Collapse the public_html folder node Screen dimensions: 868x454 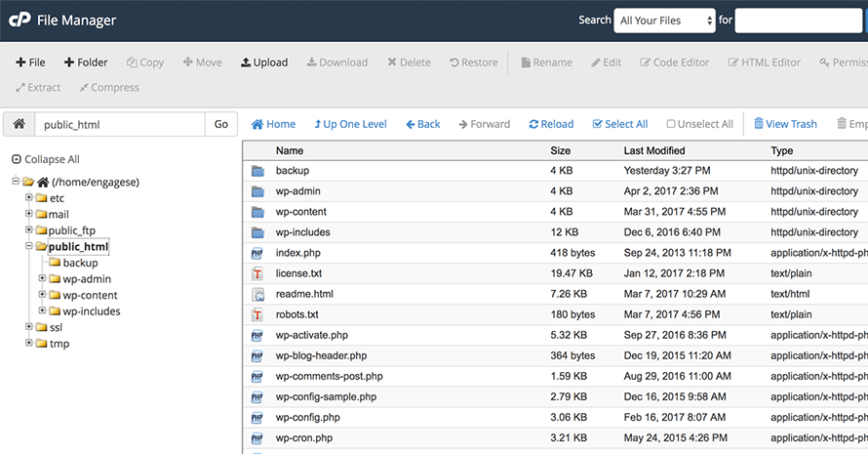tap(29, 245)
